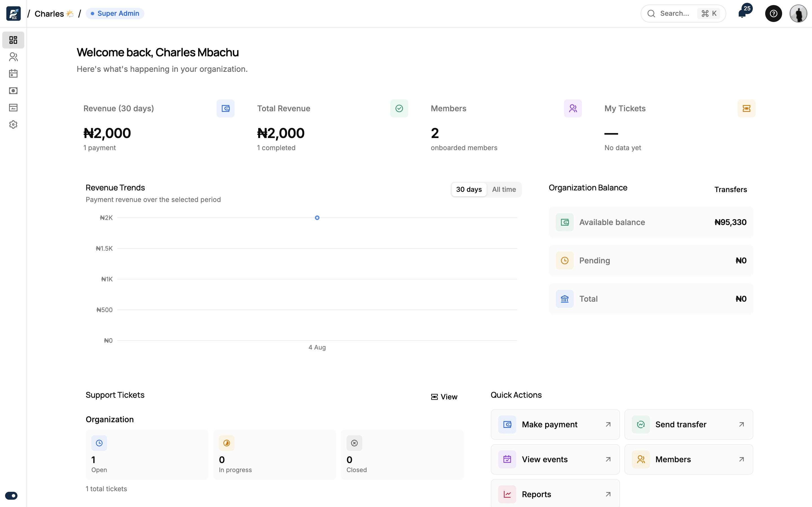
Task: Click the app logo in top-left corner
Action: coord(14,14)
